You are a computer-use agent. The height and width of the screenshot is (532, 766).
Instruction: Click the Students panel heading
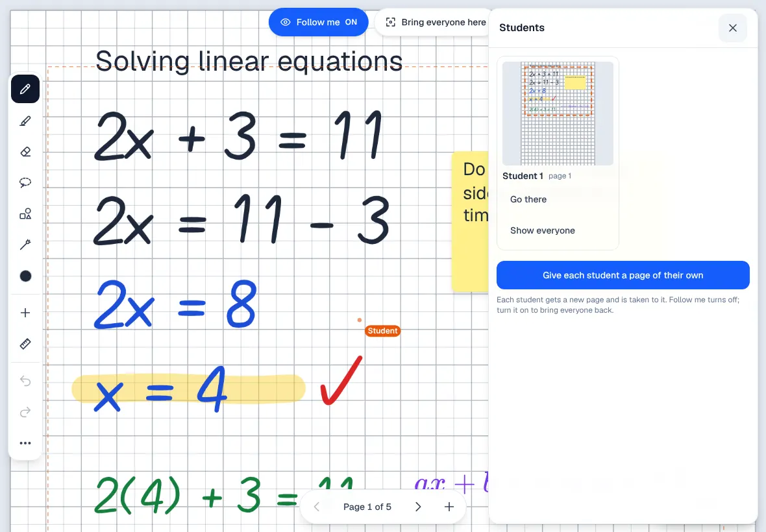[x=522, y=28]
